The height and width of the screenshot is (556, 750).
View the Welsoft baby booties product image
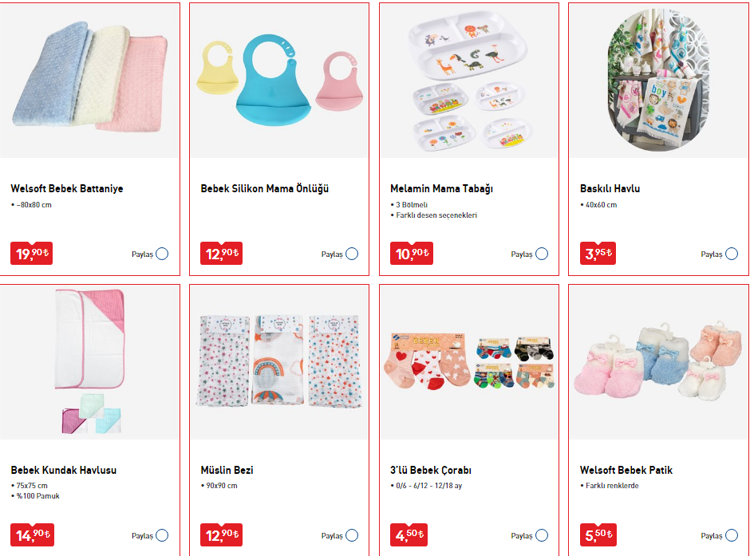[659, 362]
